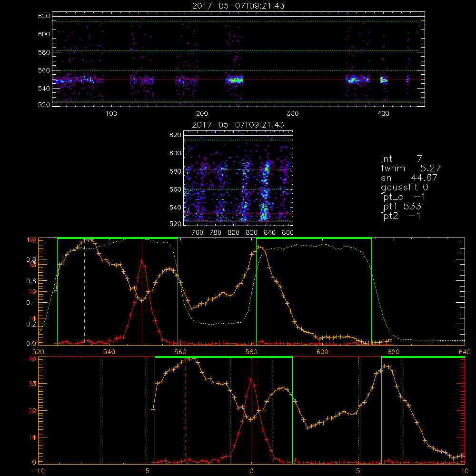
Task: Click the 400 tick label on top spectrogram
Action: 383,114
